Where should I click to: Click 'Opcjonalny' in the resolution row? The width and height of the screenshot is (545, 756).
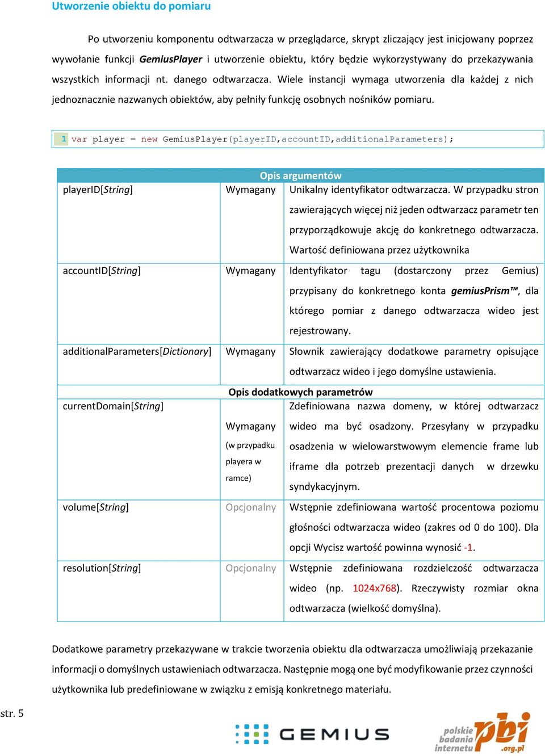tap(250, 568)
